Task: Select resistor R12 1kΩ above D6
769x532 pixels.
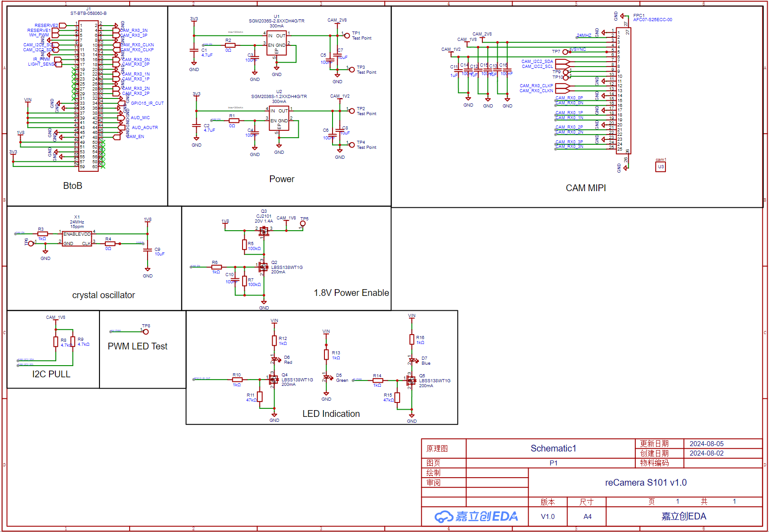Action: tap(274, 340)
